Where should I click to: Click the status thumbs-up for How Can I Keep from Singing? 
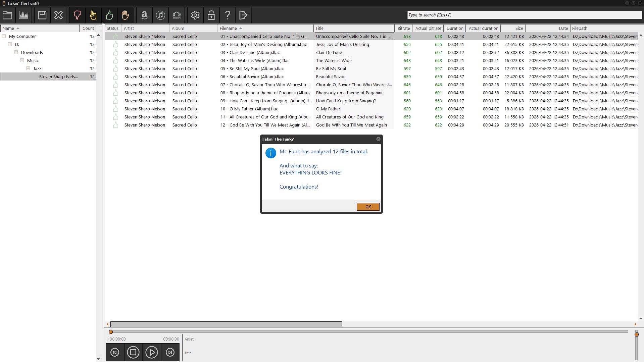click(116, 101)
